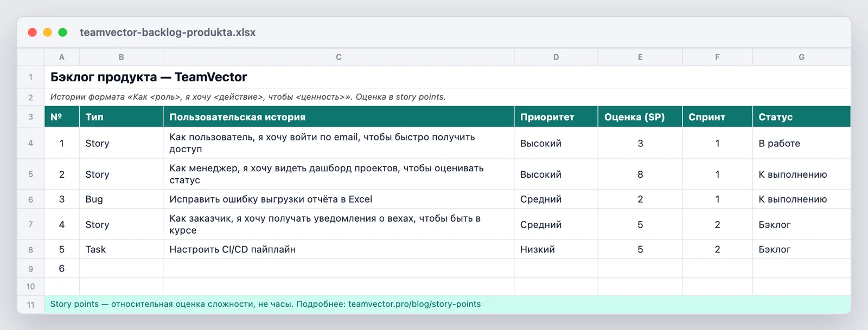
Task: Click the yellow minimize window button
Action: click(x=48, y=33)
